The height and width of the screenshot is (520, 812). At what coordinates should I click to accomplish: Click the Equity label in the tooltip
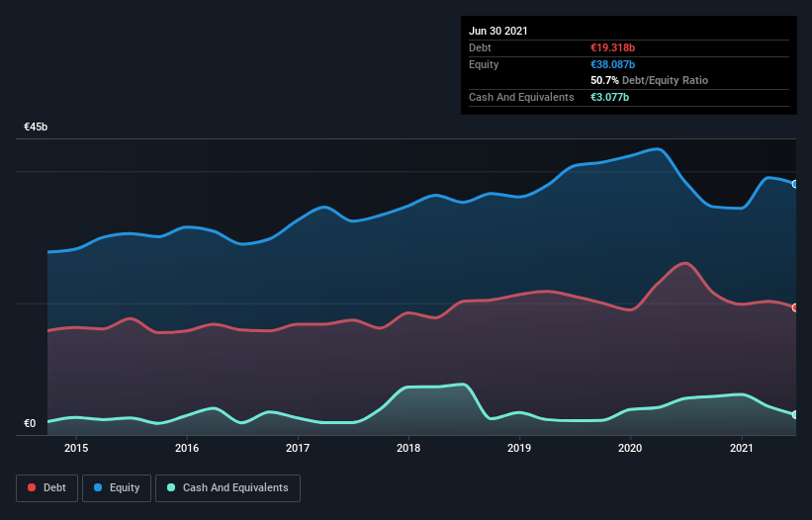(x=484, y=64)
